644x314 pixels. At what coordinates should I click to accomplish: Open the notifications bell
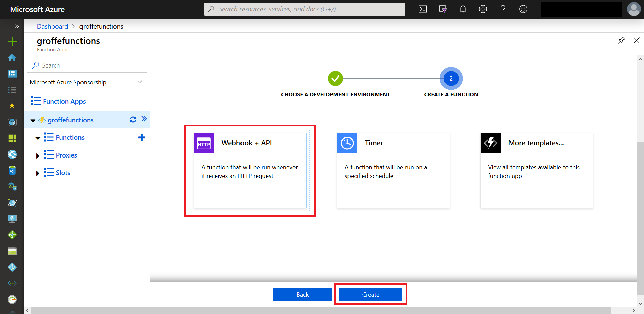point(463,9)
